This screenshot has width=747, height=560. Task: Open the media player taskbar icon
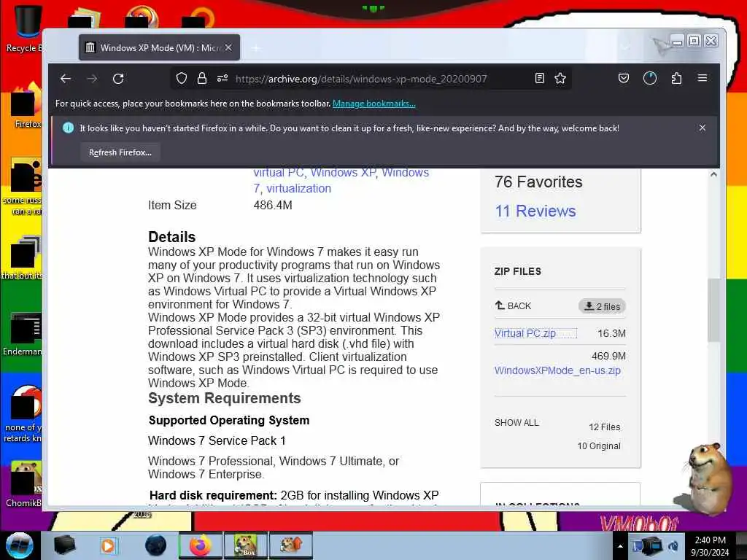tap(108, 545)
